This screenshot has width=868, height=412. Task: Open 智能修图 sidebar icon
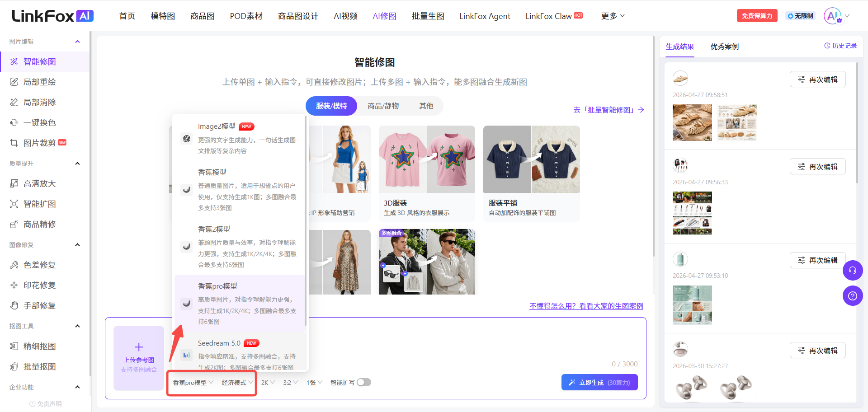(14, 61)
